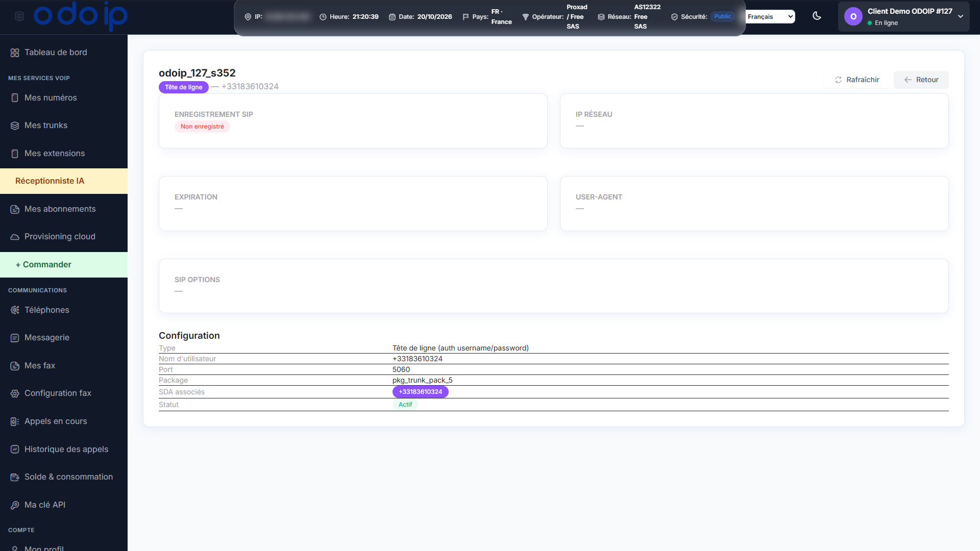The image size is (980, 551).
Task: Open Mes numéros in the sidebar
Action: [x=64, y=97]
